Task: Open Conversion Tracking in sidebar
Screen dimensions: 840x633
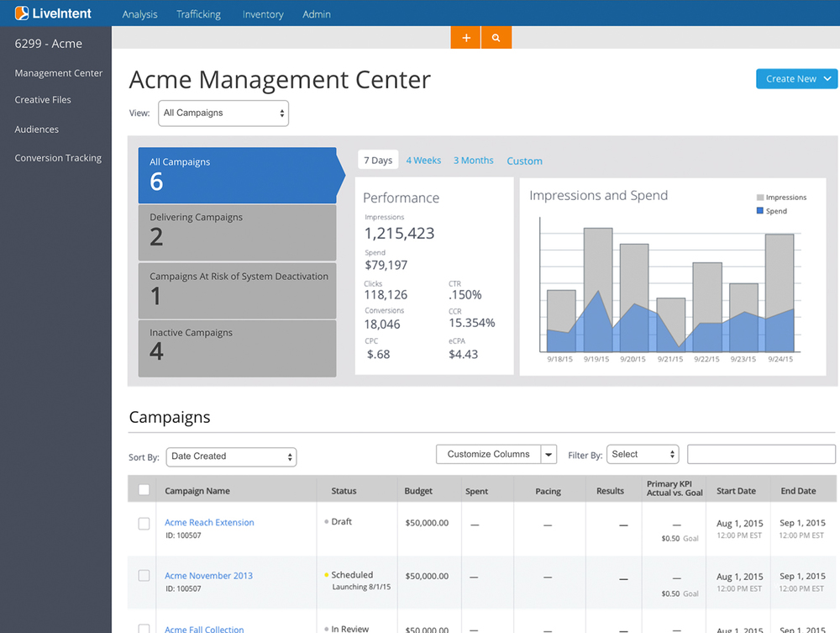Action: 58,157
